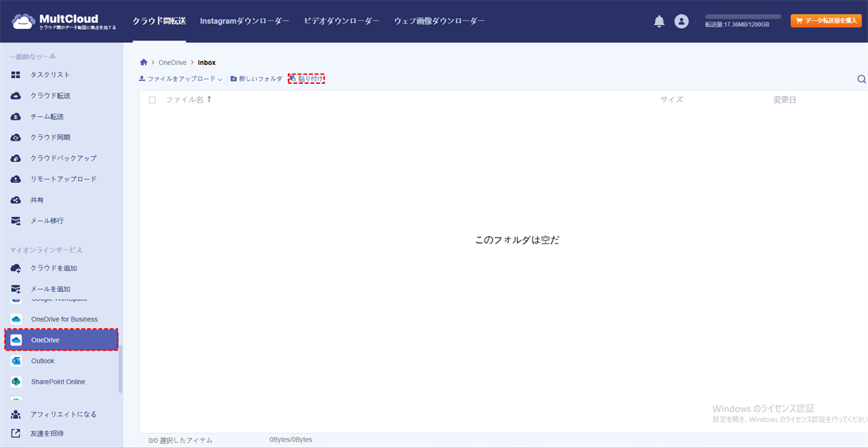Go to OneDrive in breadcrumb
Screen dimensions: 868x448
click(x=173, y=63)
